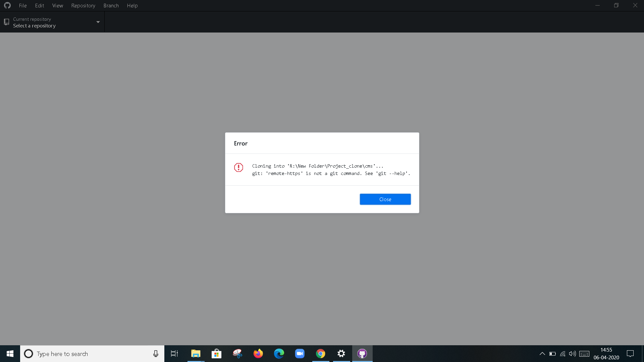Viewport: 644px width, 362px height.
Task: Open the Wi-Fi network tray icon
Action: [563, 354]
